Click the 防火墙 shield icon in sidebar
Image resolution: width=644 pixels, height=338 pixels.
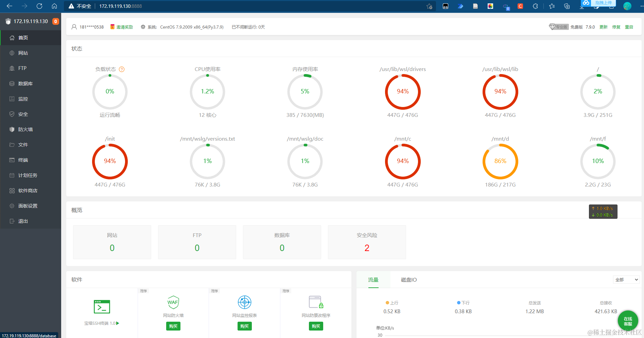[12, 129]
